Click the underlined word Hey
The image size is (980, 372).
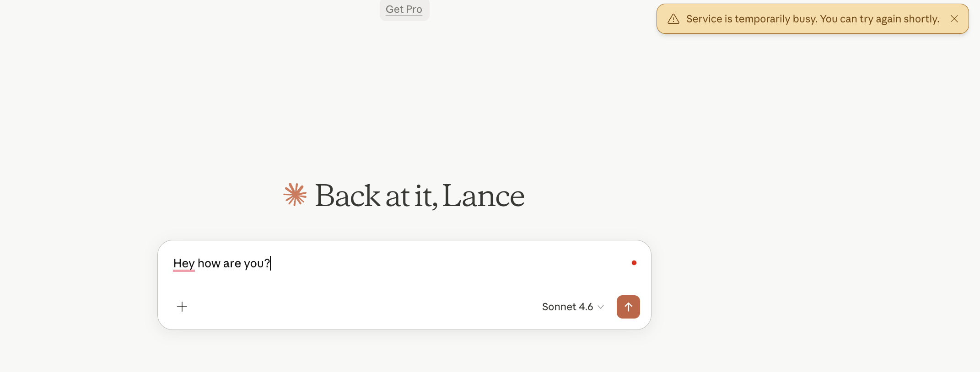pos(184,263)
